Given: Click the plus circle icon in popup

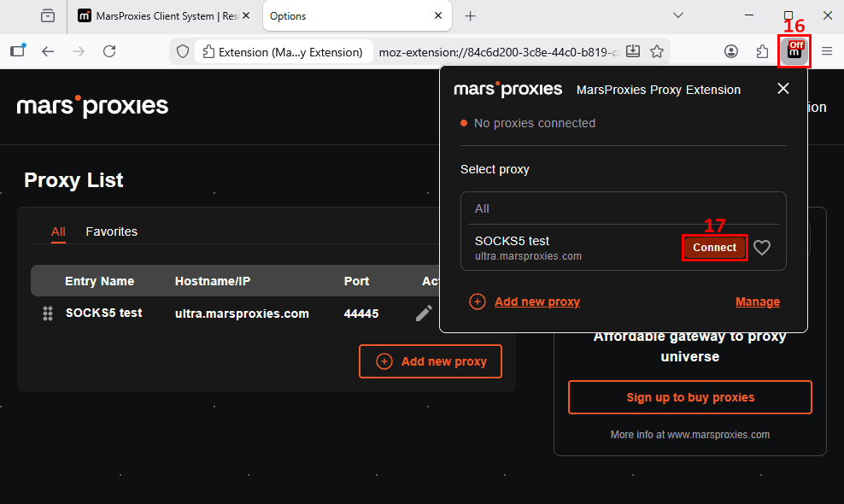Looking at the screenshot, I should 477,302.
